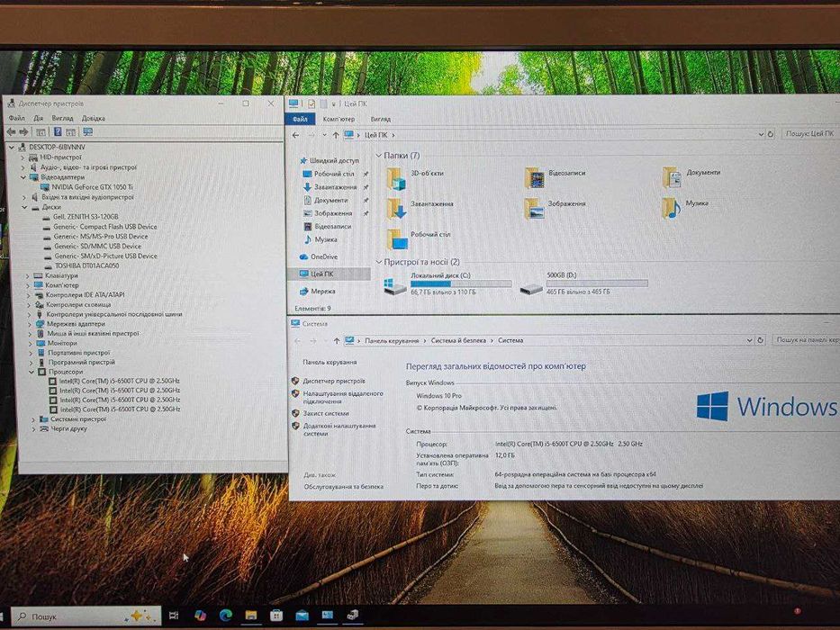
Task: Select Швидкий доступ in navigation pane
Action: [x=329, y=160]
